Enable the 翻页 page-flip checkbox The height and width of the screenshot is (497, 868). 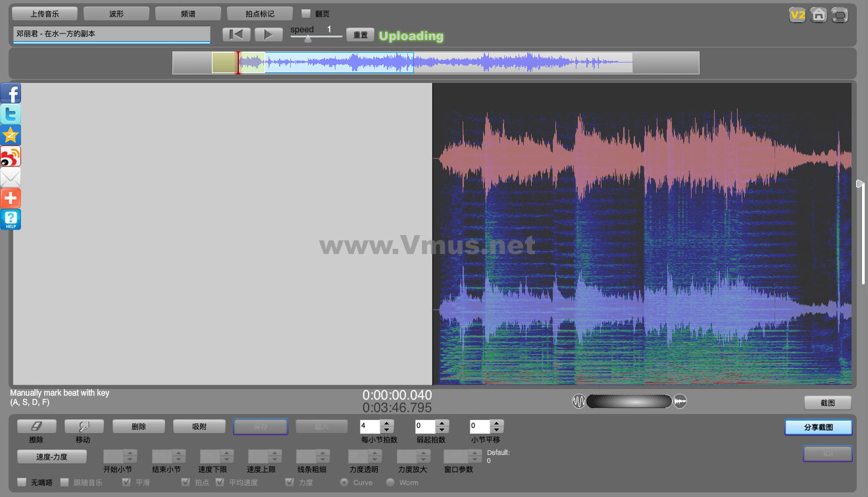(x=306, y=13)
